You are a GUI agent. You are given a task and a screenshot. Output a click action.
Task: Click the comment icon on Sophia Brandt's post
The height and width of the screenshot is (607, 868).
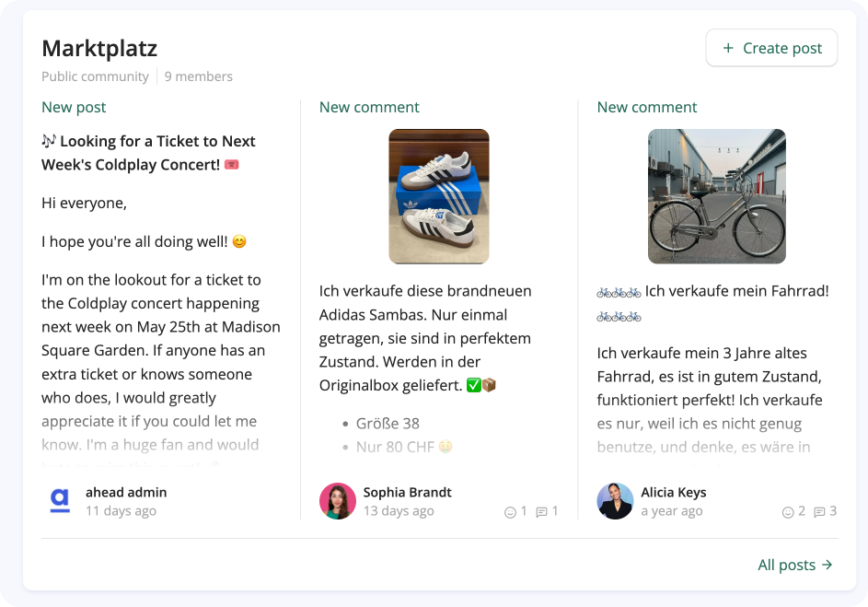(x=541, y=512)
